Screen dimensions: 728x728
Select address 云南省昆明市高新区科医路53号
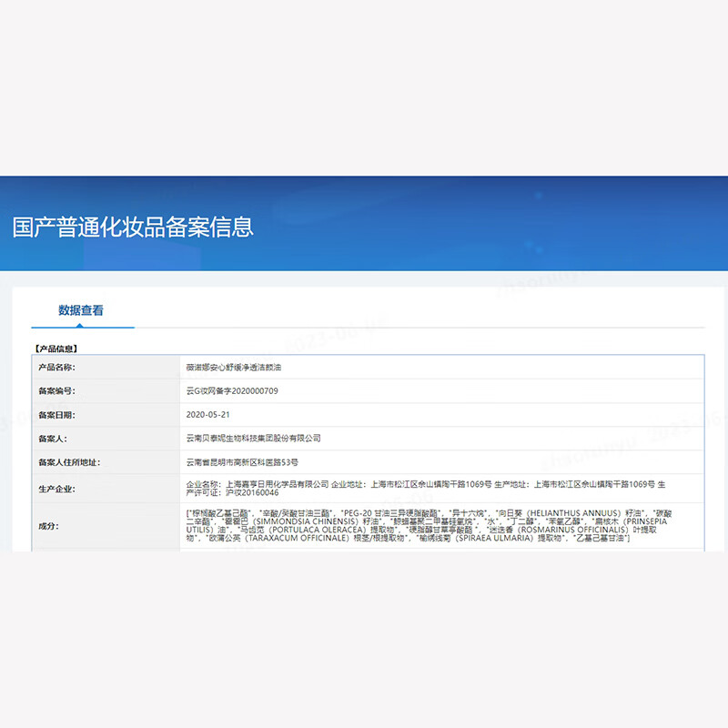pos(241,462)
